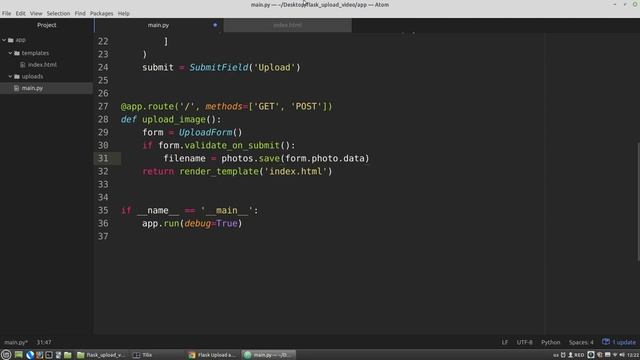640x360 pixels.
Task: Open the Find menu
Action: tap(80, 13)
